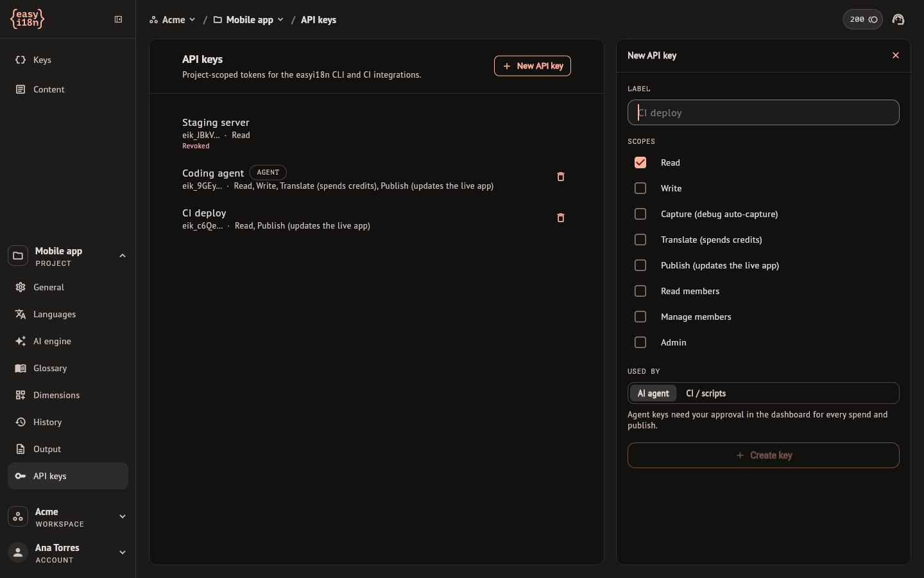Screen dimensions: 924x578
Task: Open the support headset icon
Action: pos(898,19)
